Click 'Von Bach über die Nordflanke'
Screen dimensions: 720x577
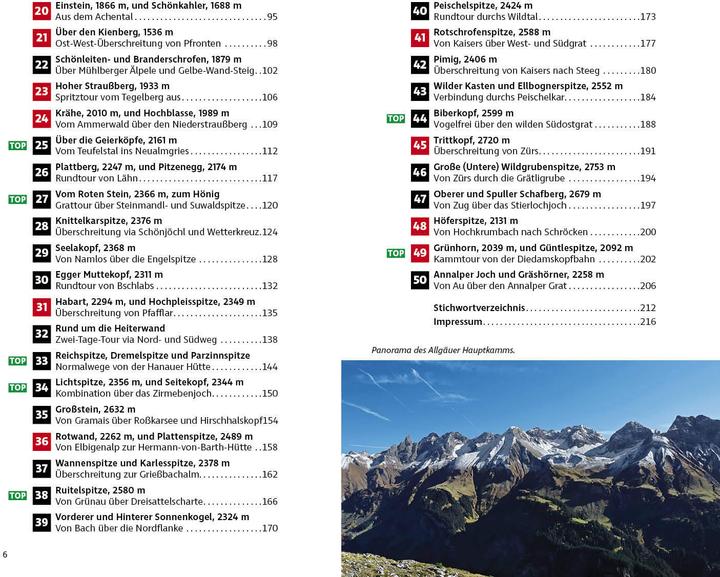[119, 528]
